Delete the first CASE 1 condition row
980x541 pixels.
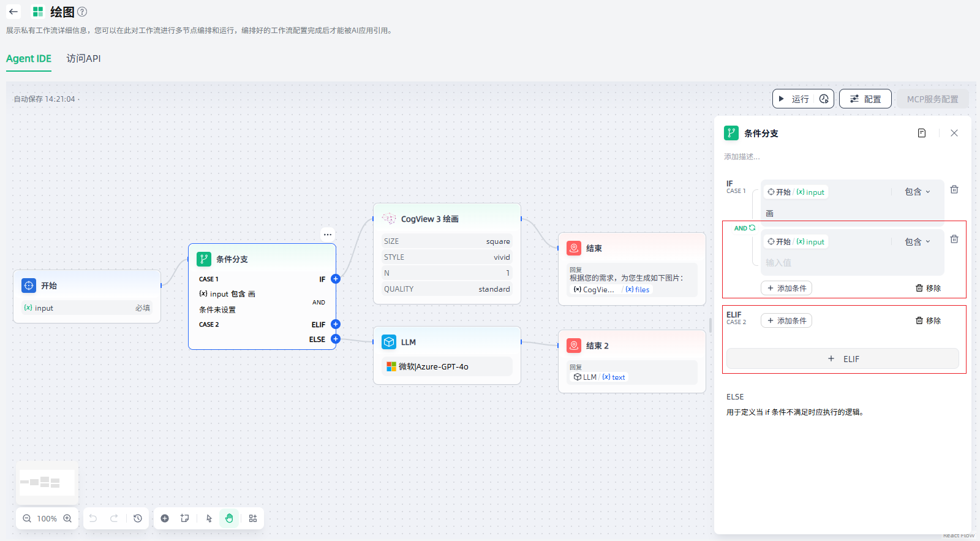point(954,190)
